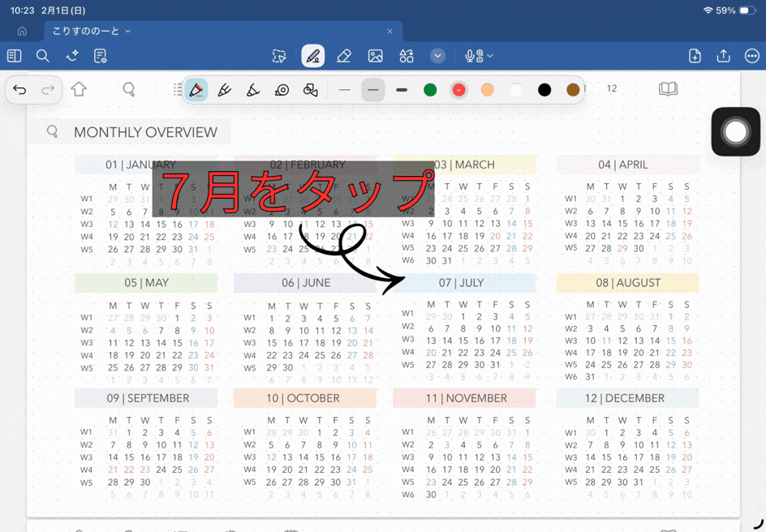The width and height of the screenshot is (766, 532).
Task: Select the lasso selection tool
Action: click(x=279, y=56)
